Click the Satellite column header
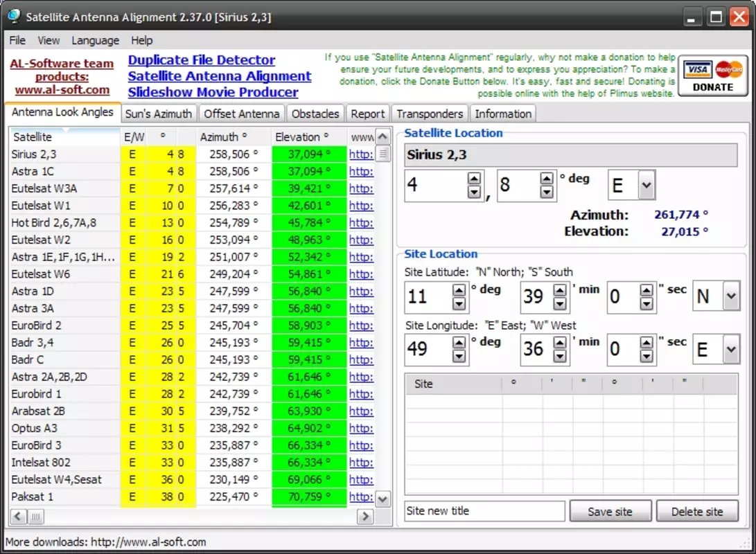The width and height of the screenshot is (756, 554). coord(64,137)
